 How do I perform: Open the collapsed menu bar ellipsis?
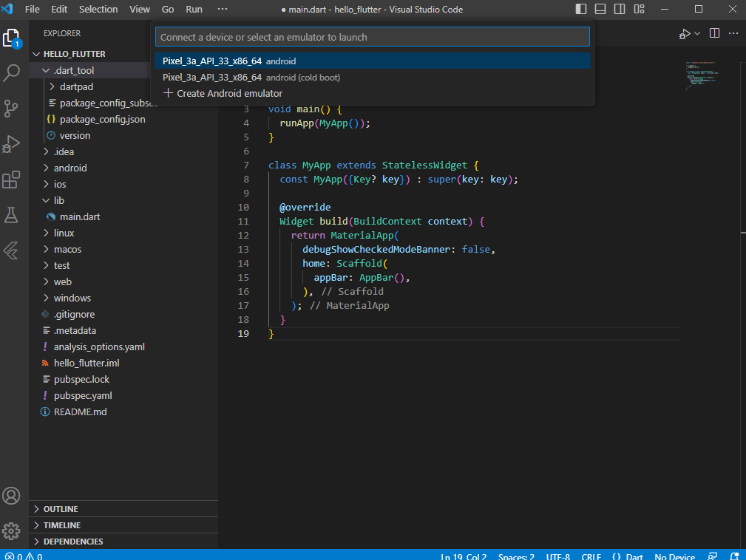coord(223,9)
